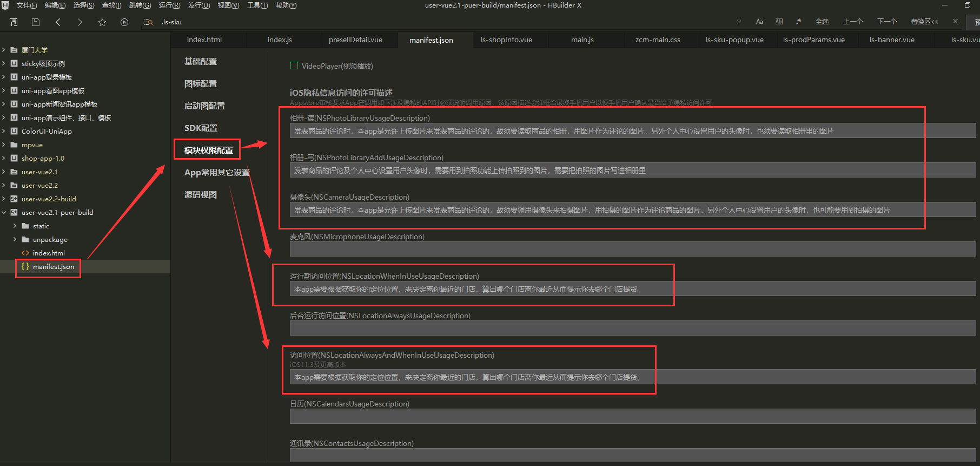Toggle the whole word match option

click(779, 22)
